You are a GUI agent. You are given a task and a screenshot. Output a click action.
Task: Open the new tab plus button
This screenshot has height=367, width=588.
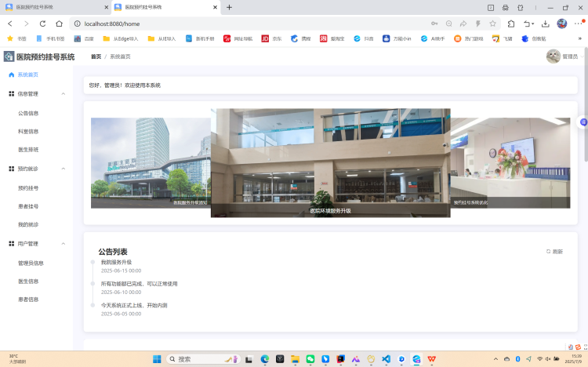click(x=230, y=7)
